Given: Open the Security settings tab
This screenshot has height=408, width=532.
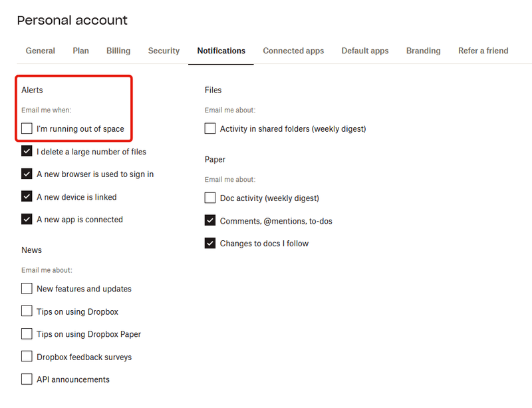Looking at the screenshot, I should click(x=164, y=51).
